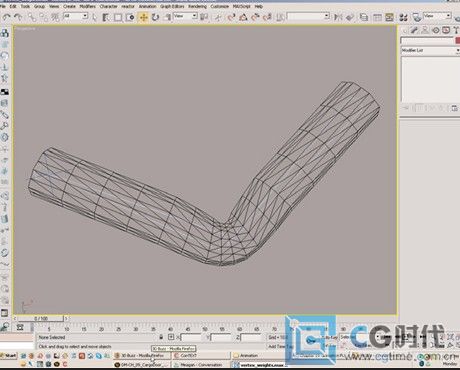Click the Undo arrow icon

coord(6,17)
